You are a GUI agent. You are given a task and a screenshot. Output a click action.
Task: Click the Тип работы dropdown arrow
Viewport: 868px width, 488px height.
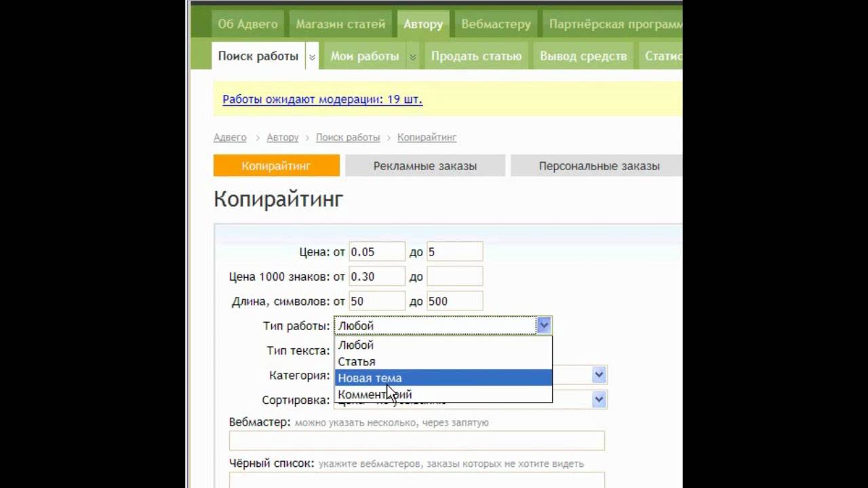tap(544, 325)
